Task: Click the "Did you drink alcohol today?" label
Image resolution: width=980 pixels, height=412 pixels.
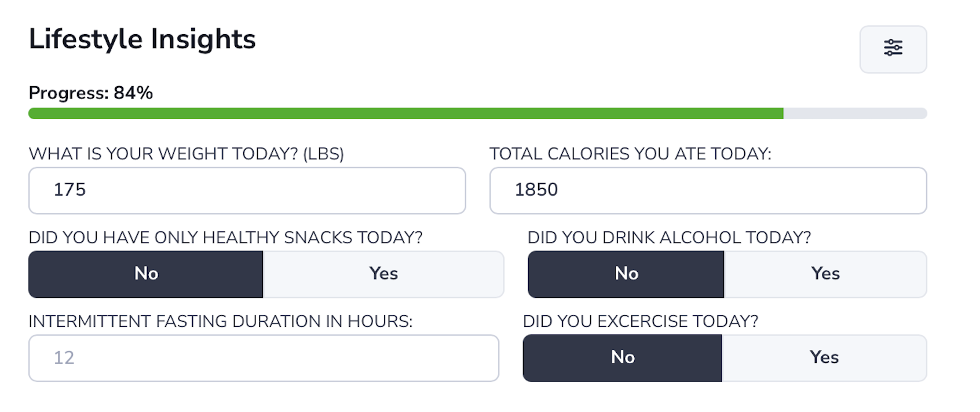Action: click(x=669, y=237)
